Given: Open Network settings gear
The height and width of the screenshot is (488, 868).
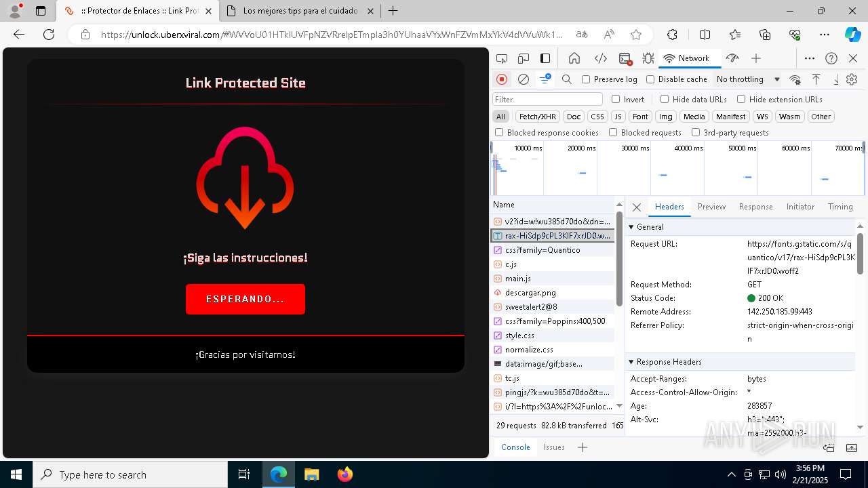Looking at the screenshot, I should coord(852,79).
